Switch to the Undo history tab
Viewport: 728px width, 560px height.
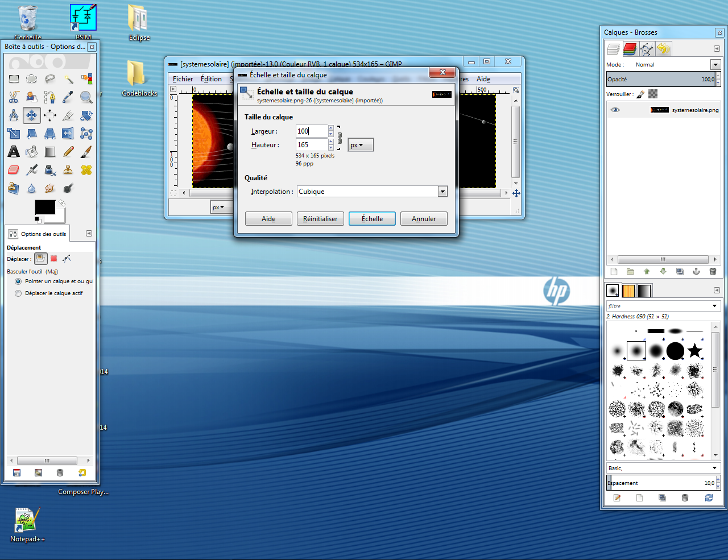tap(663, 49)
